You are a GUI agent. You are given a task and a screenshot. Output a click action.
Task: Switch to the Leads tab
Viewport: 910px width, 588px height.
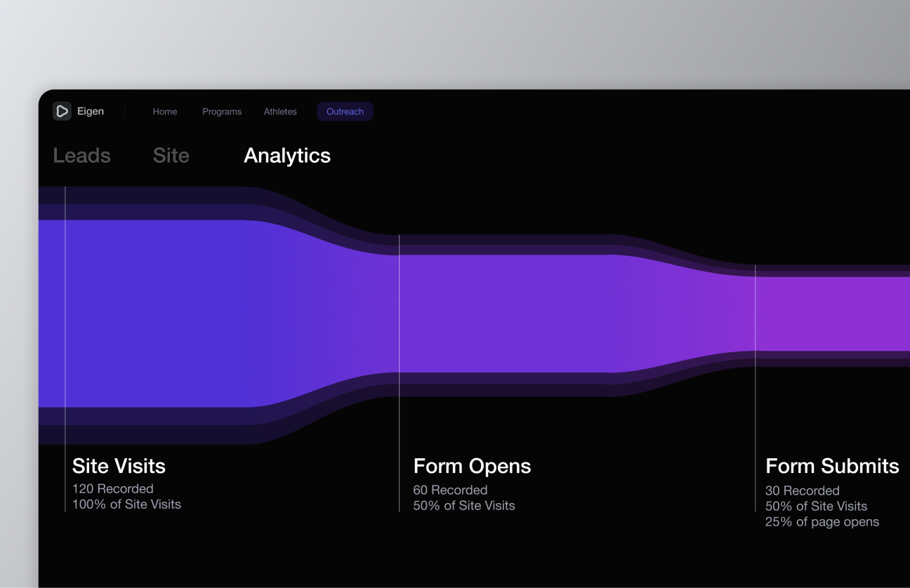pyautogui.click(x=82, y=156)
